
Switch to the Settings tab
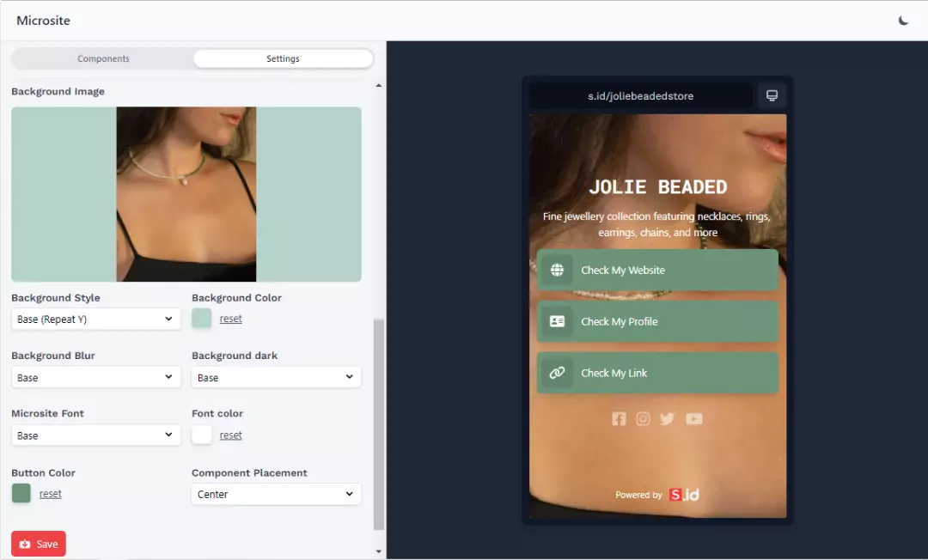283,59
